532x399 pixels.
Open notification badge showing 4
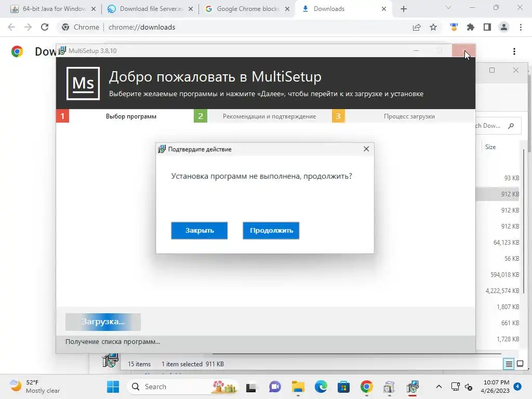click(517, 387)
